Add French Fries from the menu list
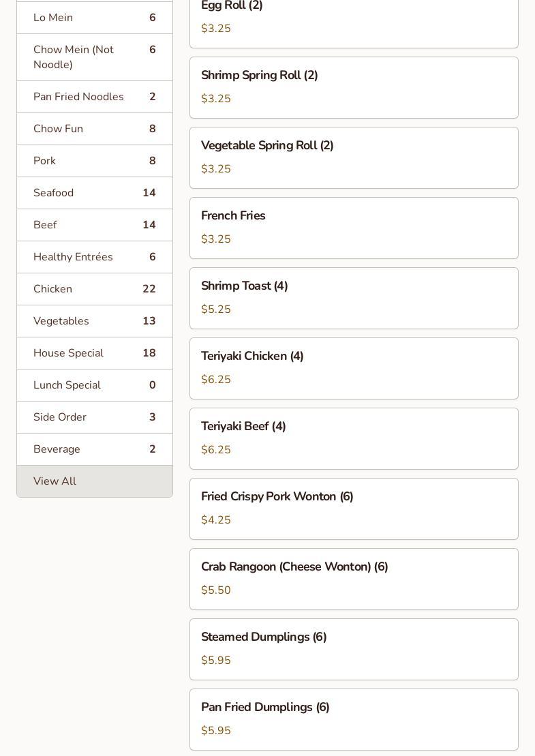Image resolution: width=535 pixels, height=756 pixels. [x=354, y=228]
